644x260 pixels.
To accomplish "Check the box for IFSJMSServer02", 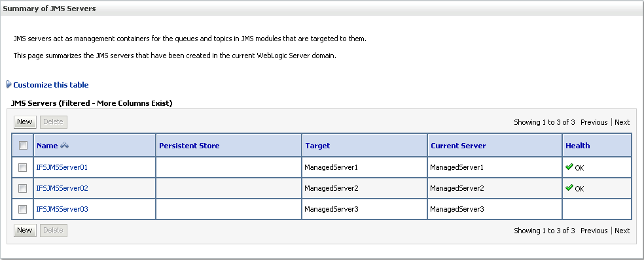I will coord(23,188).
